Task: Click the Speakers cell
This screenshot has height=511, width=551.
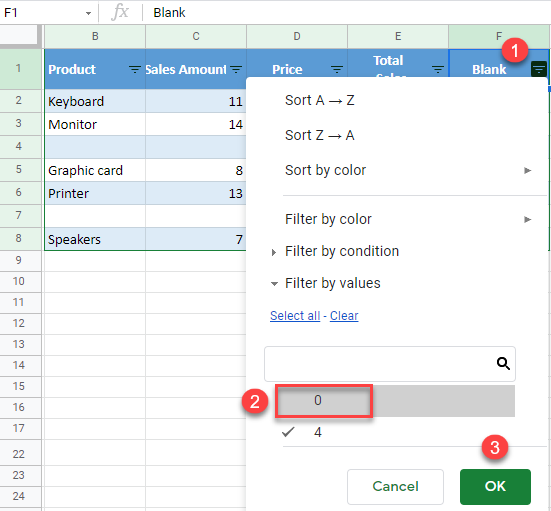Action: coord(95,239)
